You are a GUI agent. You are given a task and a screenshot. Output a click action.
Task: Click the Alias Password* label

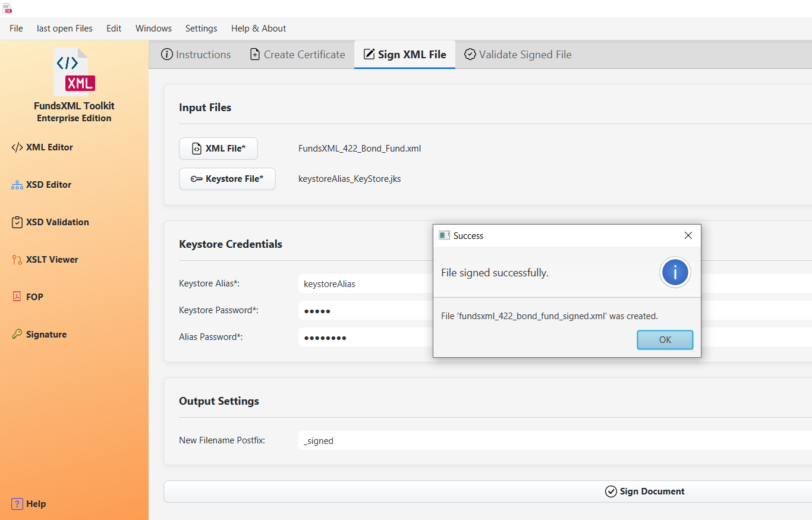point(211,338)
